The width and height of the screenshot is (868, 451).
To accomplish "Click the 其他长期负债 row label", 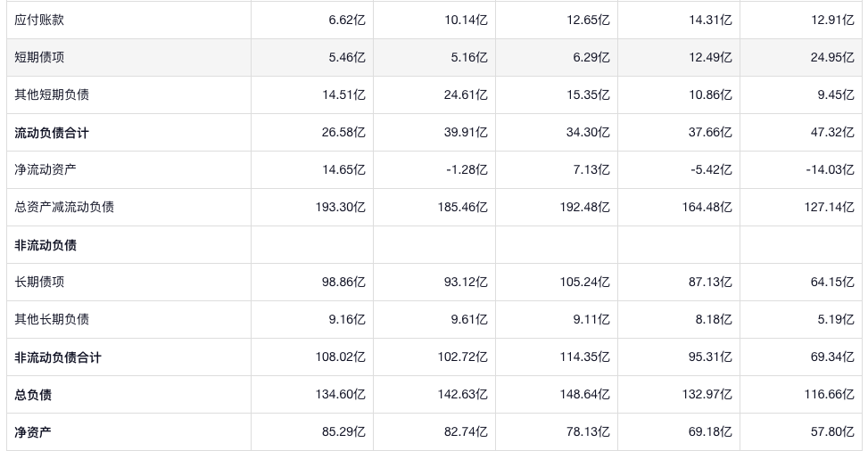I will (52, 319).
